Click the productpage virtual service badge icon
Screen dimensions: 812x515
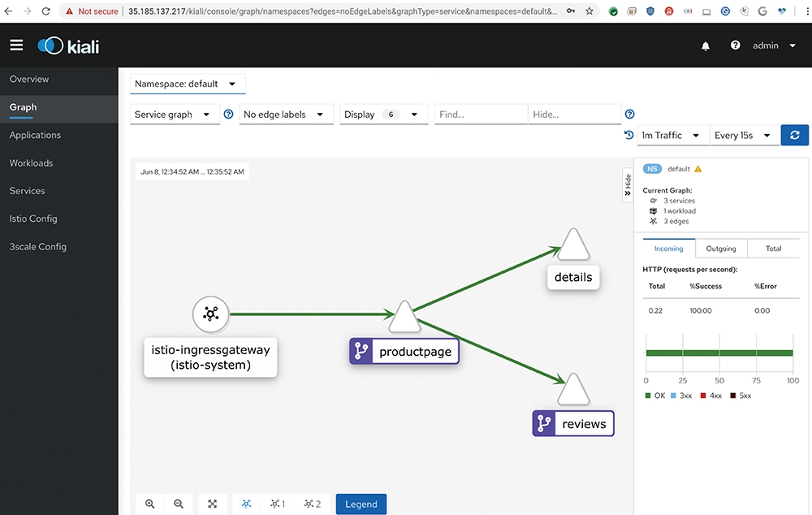coord(361,351)
